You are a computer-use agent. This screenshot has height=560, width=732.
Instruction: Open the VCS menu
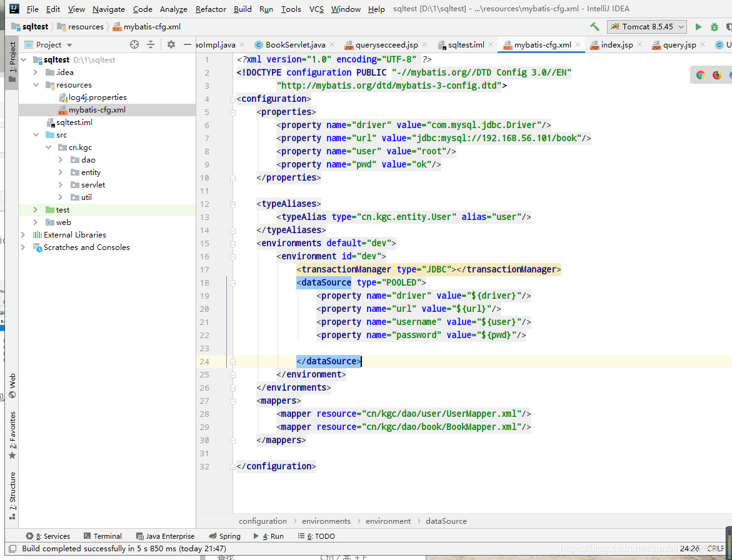[x=316, y=9]
